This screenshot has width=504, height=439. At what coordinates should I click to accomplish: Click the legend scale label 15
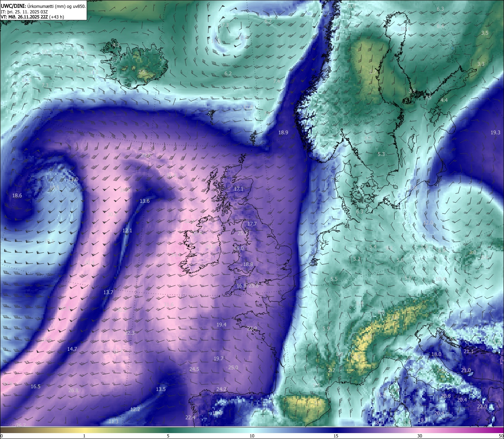(x=336, y=436)
